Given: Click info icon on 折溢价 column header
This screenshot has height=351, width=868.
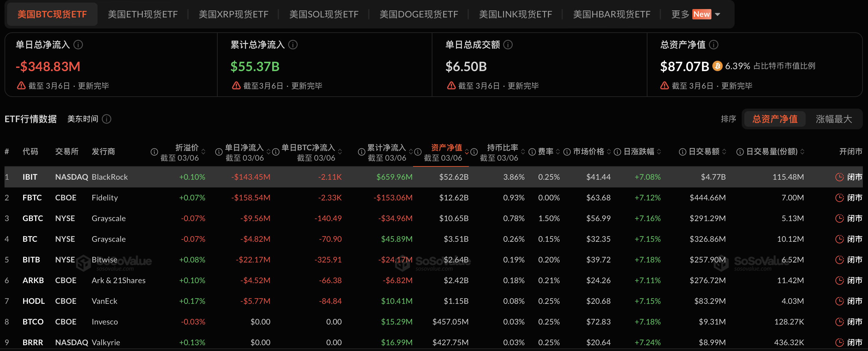Looking at the screenshot, I should pos(154,152).
